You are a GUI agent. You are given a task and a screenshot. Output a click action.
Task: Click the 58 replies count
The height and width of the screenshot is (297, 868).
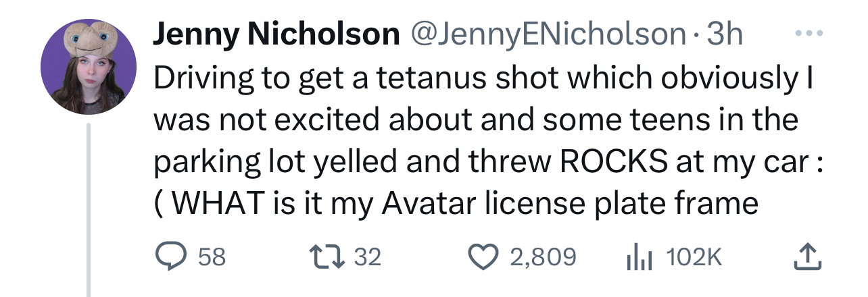[x=212, y=257]
